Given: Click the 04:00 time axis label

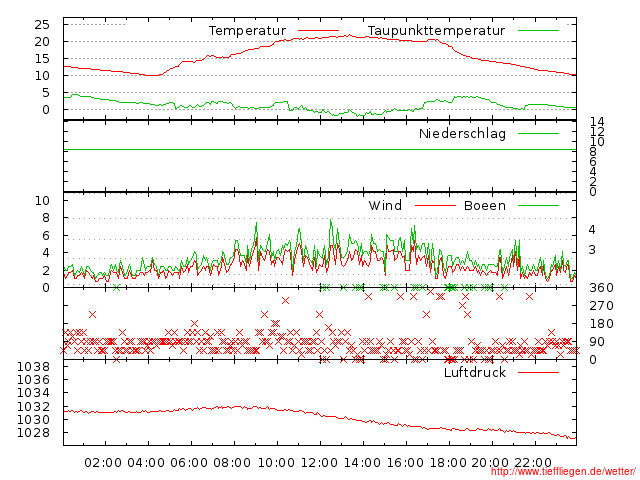Looking at the screenshot, I should pyautogui.click(x=146, y=463).
